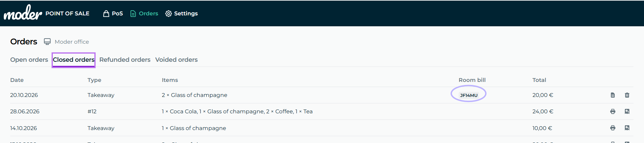Click the Moder office register label

click(x=72, y=42)
